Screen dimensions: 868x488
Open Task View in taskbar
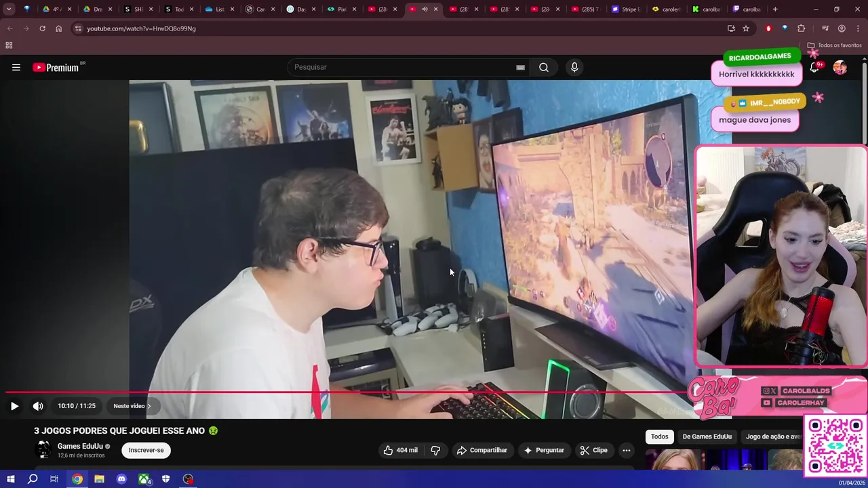click(54, 479)
